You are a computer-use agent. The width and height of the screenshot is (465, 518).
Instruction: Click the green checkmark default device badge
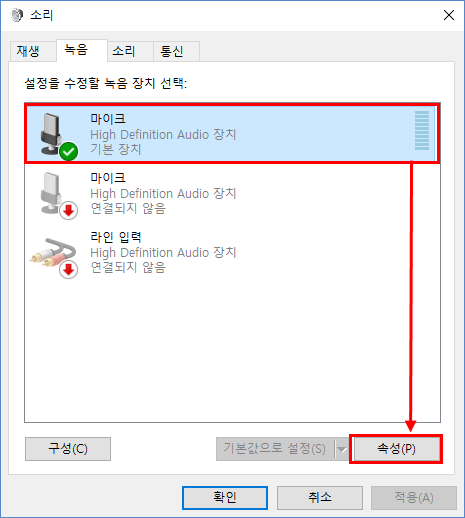69,151
